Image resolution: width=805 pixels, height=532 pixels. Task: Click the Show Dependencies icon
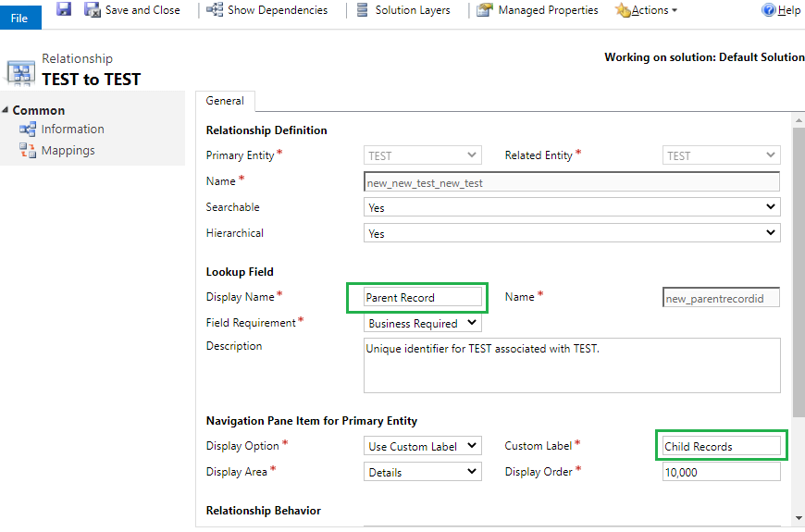(x=215, y=9)
